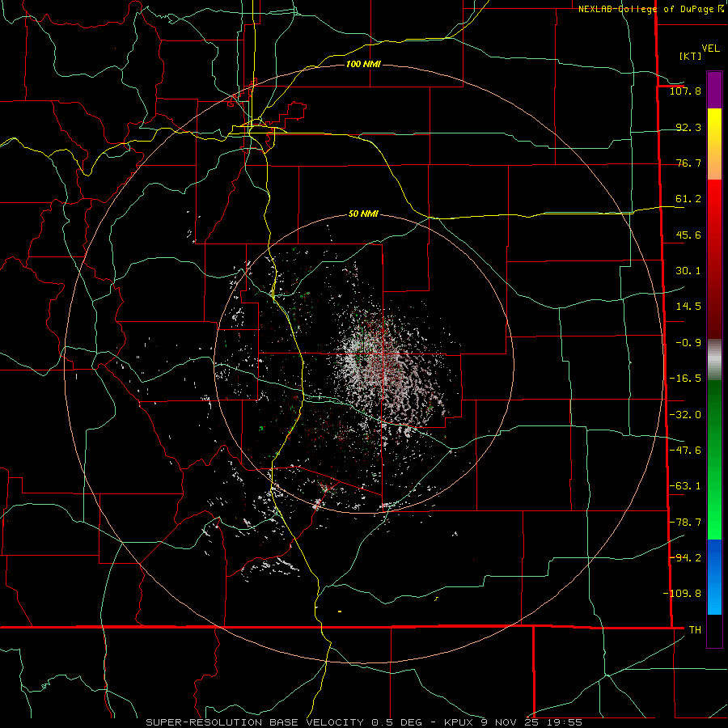Select the 92.3 knot scale label
Viewport: 728px width, 728px height.
(x=688, y=127)
